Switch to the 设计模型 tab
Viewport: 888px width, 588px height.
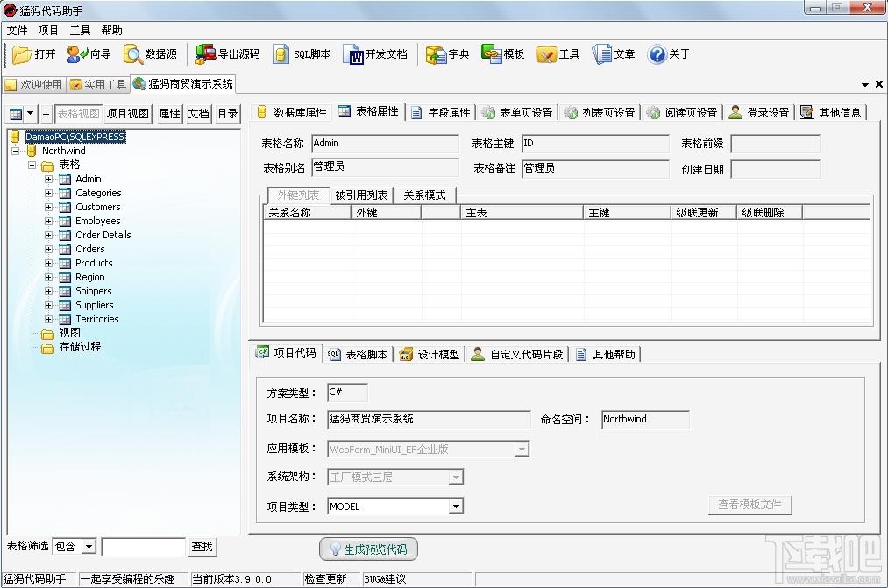pos(430,354)
